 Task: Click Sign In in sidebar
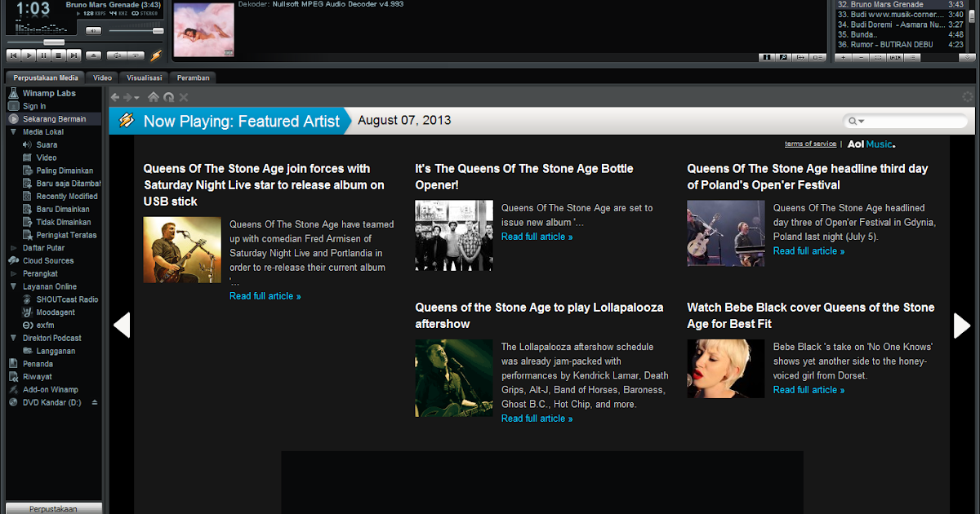[34, 106]
